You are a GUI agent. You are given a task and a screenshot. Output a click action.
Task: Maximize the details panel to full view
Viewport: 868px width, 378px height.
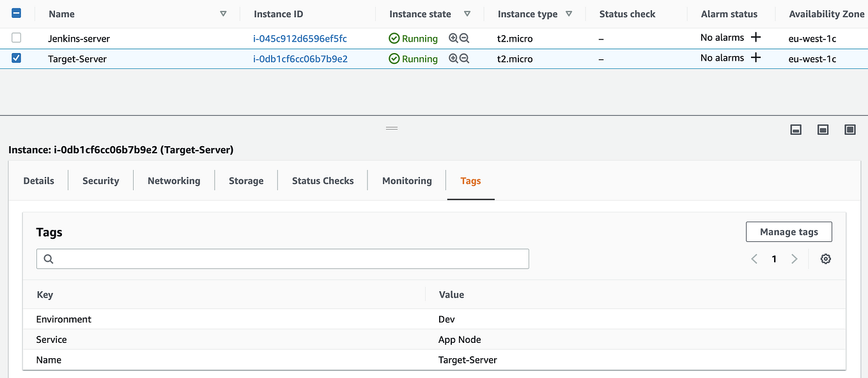pyautogui.click(x=850, y=130)
